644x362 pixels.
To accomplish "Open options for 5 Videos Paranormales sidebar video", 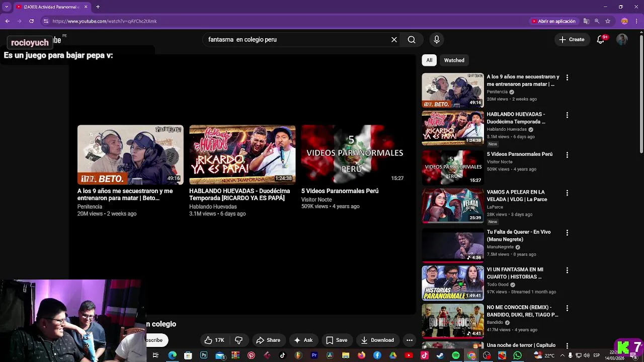I will [x=567, y=155].
